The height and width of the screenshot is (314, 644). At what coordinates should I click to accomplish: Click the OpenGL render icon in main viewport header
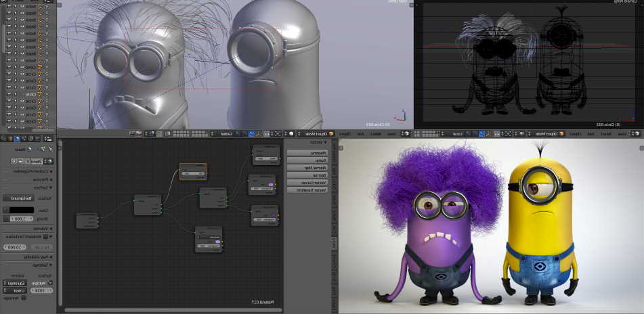click(139, 133)
